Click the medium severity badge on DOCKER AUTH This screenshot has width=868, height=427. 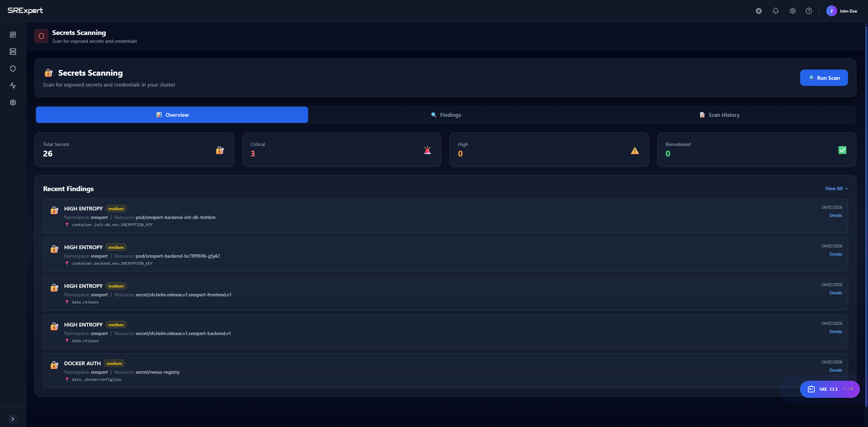(114, 363)
